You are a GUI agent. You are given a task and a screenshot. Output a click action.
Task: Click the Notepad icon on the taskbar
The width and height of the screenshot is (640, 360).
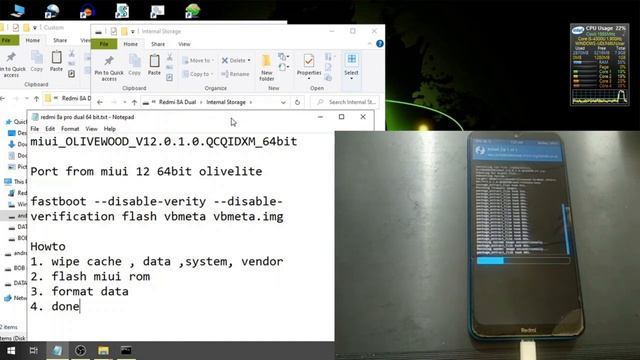[57, 351]
